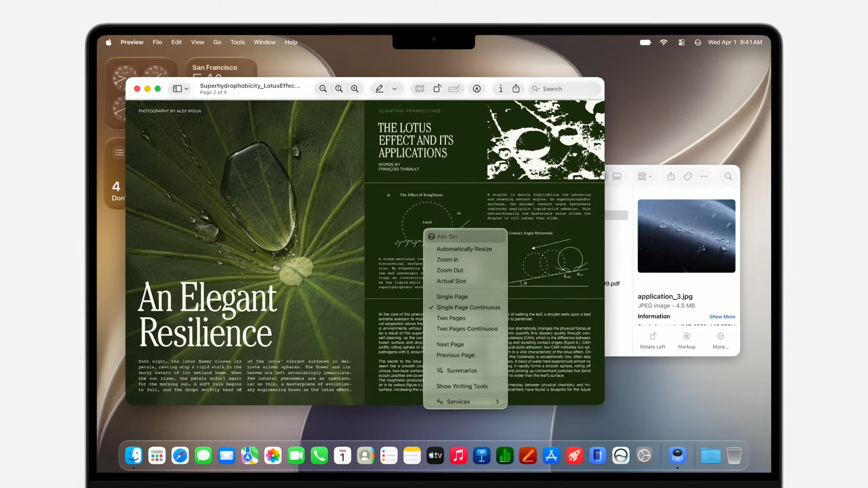
Task: Open the Tools menu in the menu bar
Action: point(237,42)
